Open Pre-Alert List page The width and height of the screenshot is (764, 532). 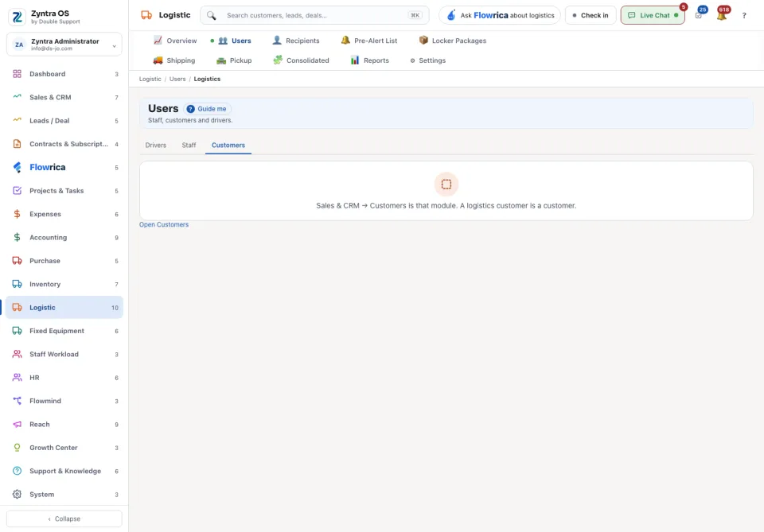click(x=368, y=41)
